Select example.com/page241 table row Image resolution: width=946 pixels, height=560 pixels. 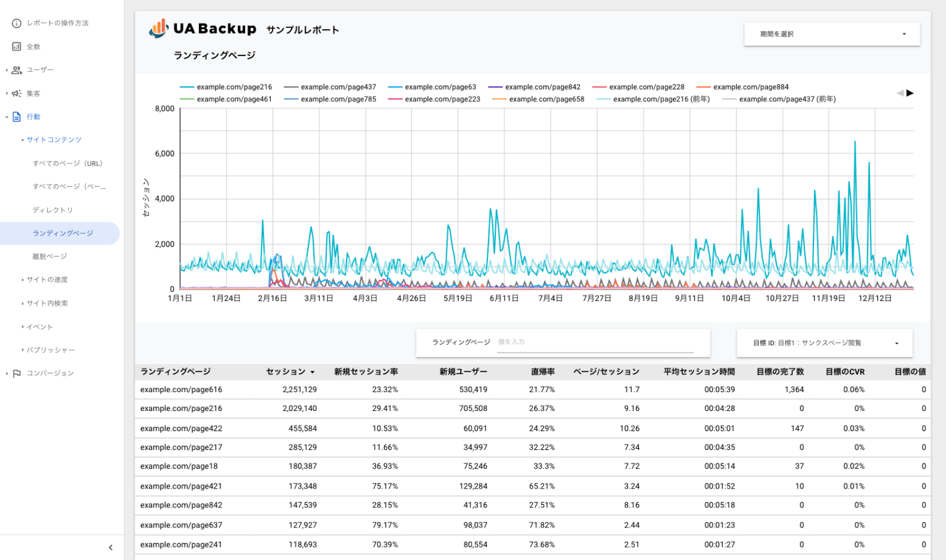click(x=532, y=545)
